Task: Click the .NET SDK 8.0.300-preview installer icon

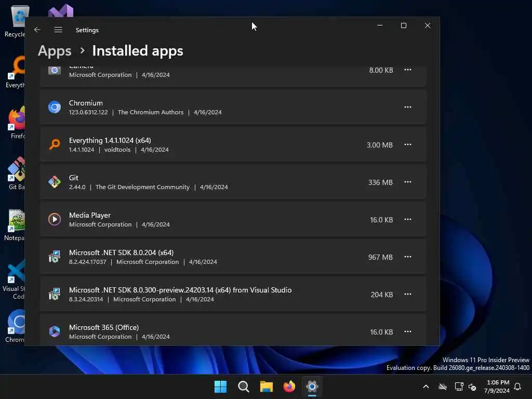Action: pyautogui.click(x=54, y=294)
